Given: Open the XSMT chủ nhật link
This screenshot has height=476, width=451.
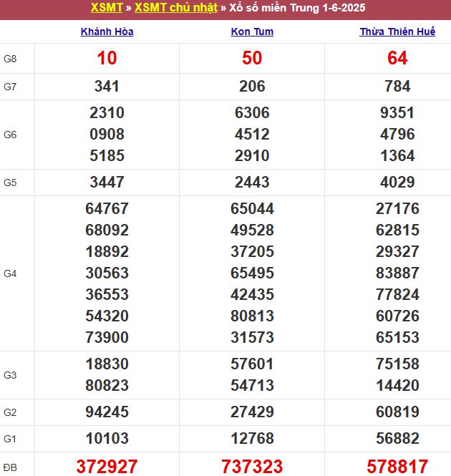Looking at the screenshot, I should tap(176, 8).
